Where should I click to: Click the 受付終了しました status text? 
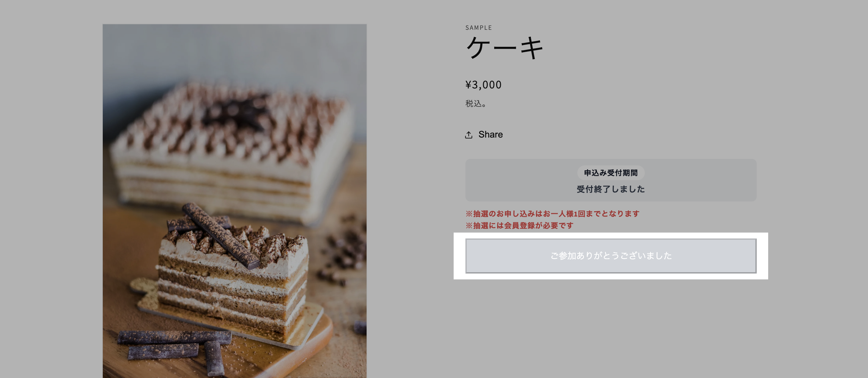(x=610, y=189)
